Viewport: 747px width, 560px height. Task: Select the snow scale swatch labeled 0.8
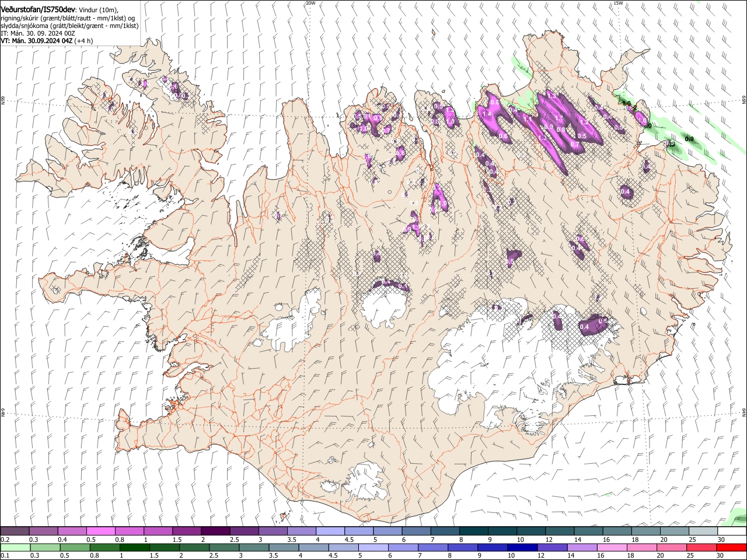tap(130, 531)
